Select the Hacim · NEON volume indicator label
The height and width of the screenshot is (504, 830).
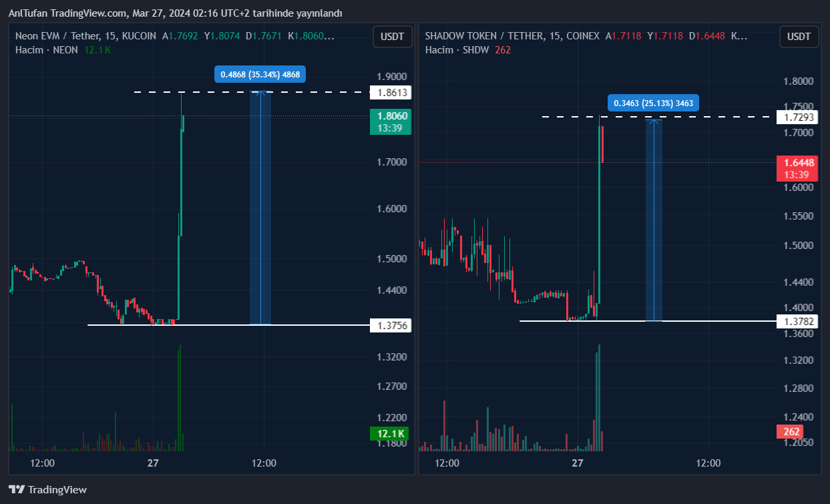[47, 50]
